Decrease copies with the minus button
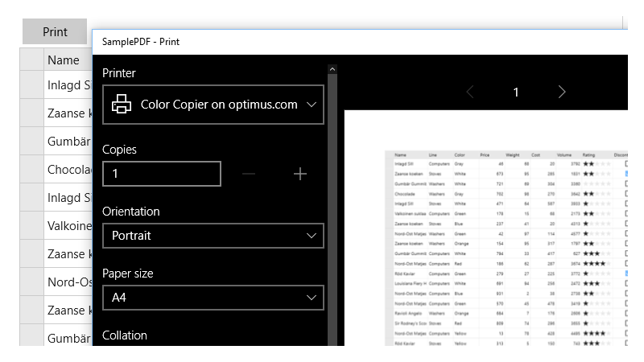 pos(249,174)
